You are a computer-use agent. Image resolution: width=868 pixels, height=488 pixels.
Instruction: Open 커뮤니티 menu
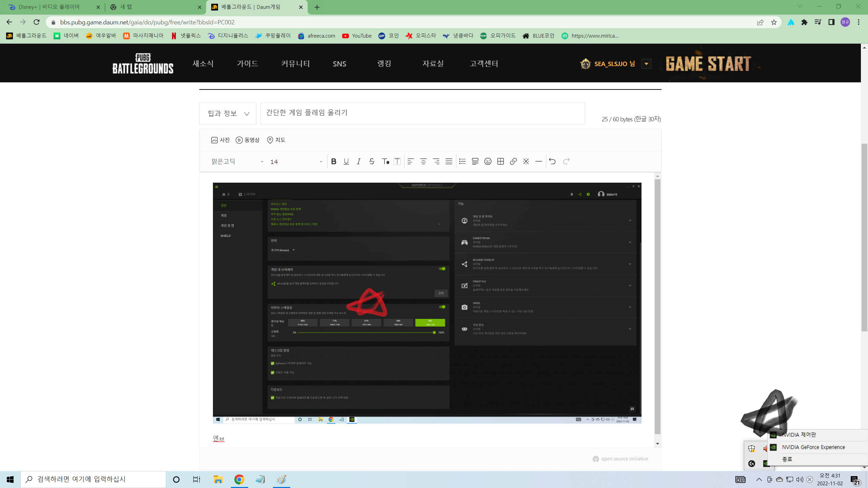296,63
